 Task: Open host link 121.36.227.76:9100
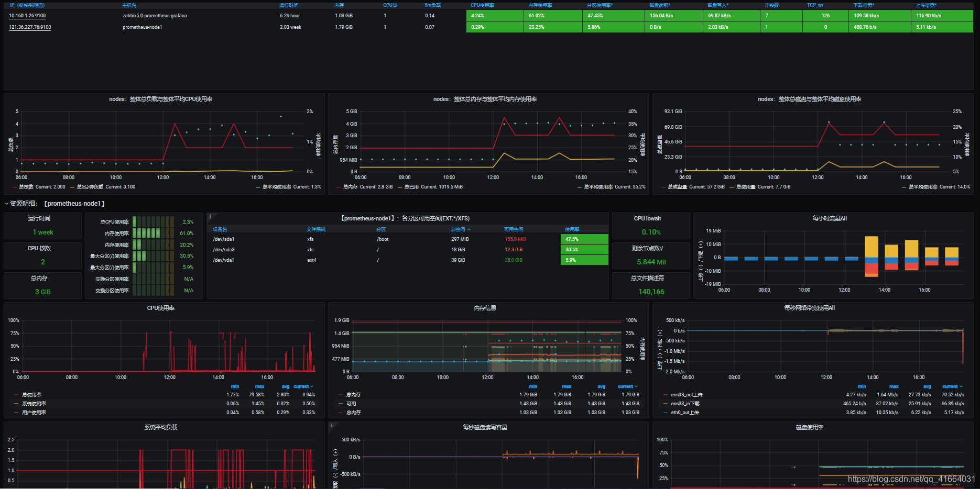point(30,27)
